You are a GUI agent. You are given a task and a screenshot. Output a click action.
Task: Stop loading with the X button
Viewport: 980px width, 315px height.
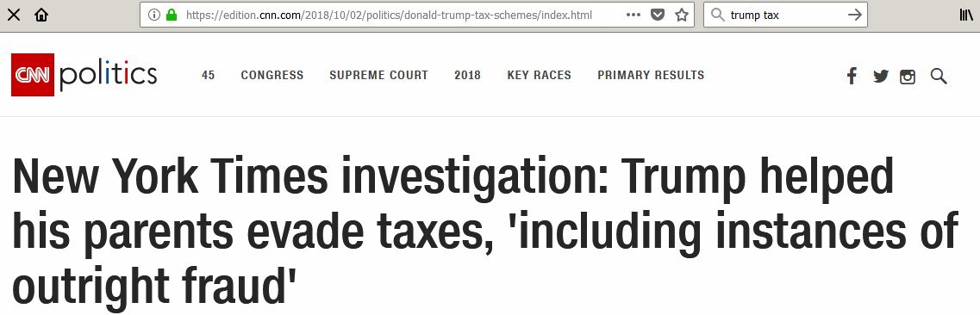coord(13,15)
